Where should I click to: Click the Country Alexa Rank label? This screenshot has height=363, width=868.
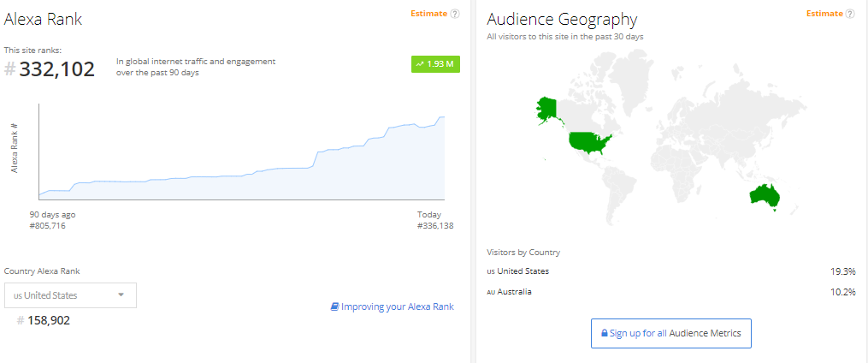pyautogui.click(x=42, y=271)
